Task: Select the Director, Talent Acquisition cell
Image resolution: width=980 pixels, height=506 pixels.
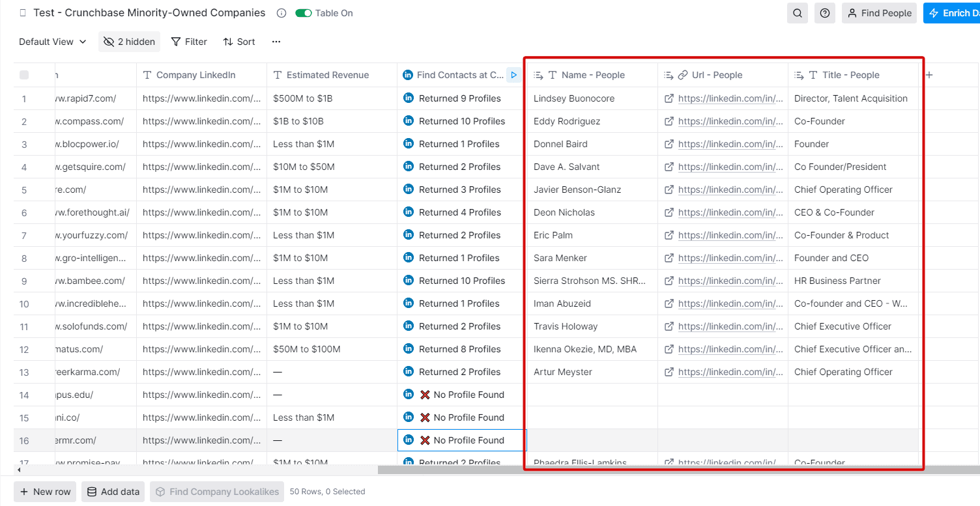Action: coord(854,98)
